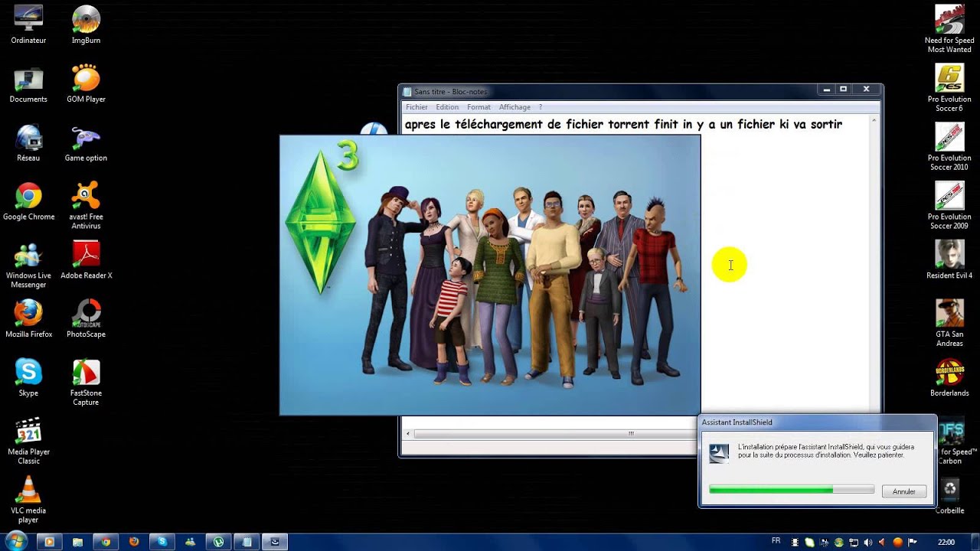Screen dimensions: 980x551
Task: Minimize the Bloc-notes window
Action: pos(826,90)
